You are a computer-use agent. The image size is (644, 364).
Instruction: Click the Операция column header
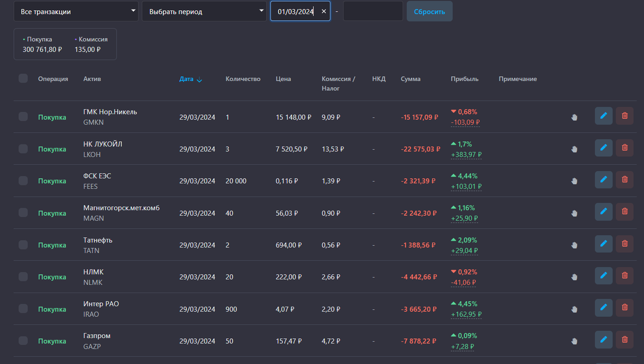pos(53,79)
